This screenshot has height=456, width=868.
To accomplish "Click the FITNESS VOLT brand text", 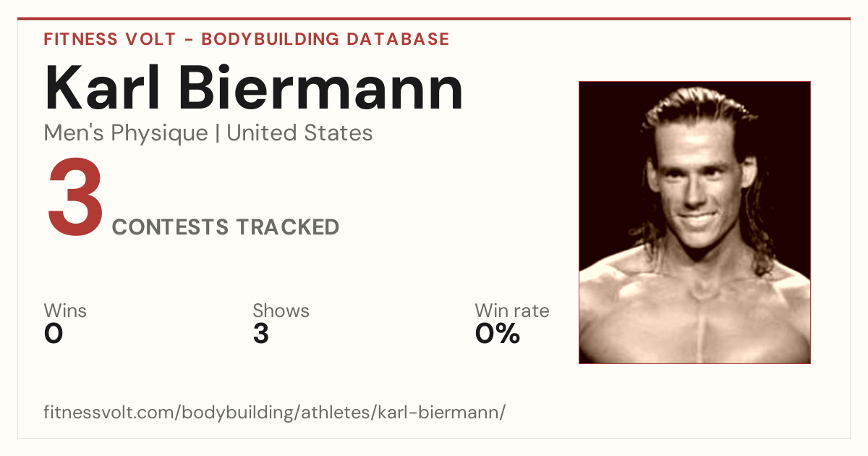I will (x=109, y=39).
